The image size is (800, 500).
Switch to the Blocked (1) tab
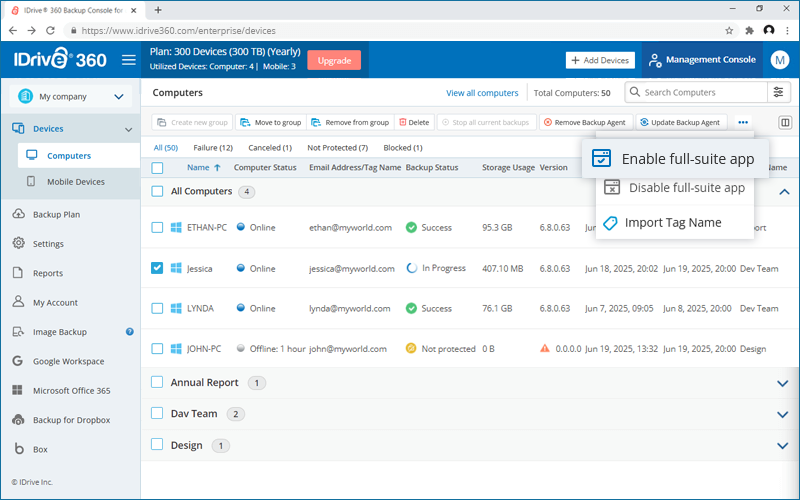click(x=403, y=148)
